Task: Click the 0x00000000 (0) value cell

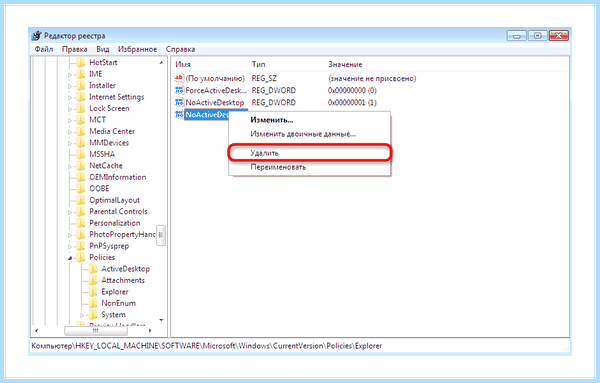Action: coord(352,91)
